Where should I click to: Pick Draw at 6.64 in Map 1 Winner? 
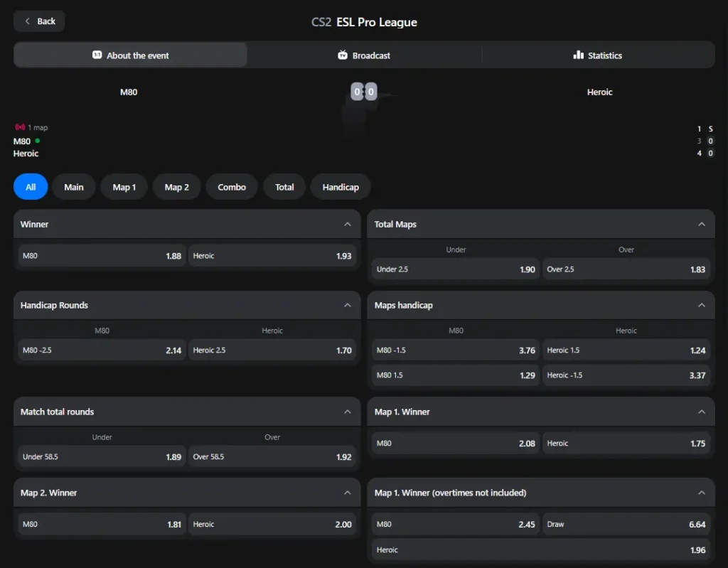[626, 524]
